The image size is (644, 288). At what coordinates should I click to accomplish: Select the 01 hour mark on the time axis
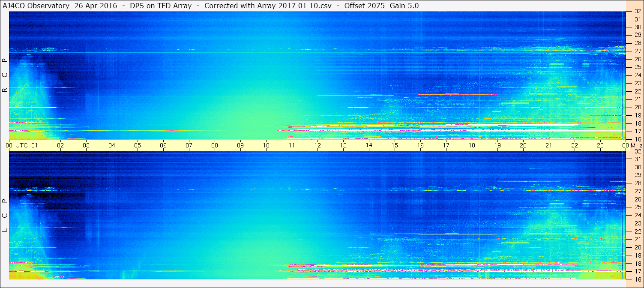click(x=35, y=145)
